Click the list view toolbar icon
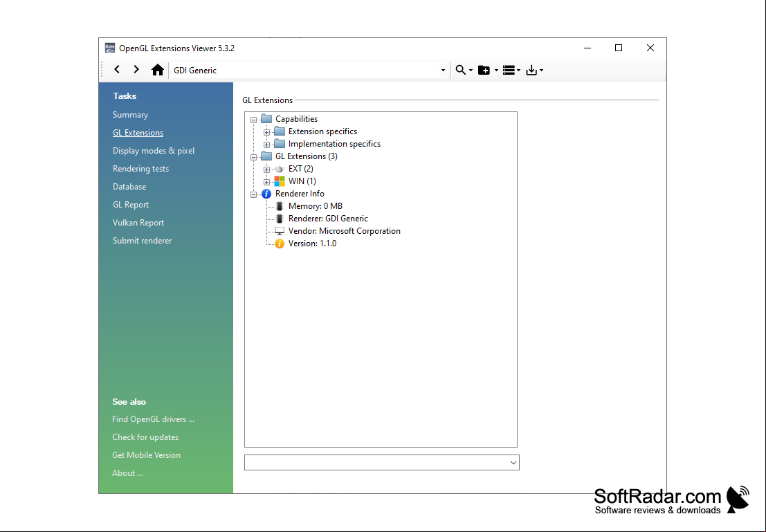Screen dimensions: 766x532 [x=509, y=70]
